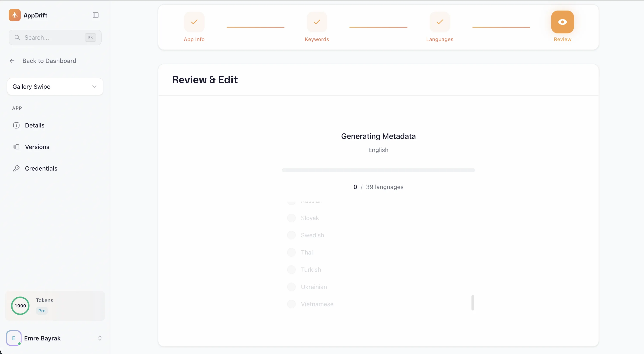
Task: Click the 1000 tokens ring indicator
Action: (20, 306)
